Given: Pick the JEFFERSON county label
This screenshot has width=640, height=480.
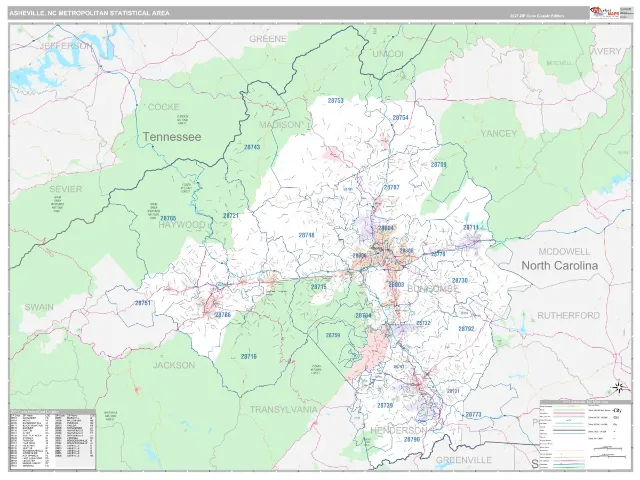Looking at the screenshot, I should pyautogui.click(x=67, y=46).
